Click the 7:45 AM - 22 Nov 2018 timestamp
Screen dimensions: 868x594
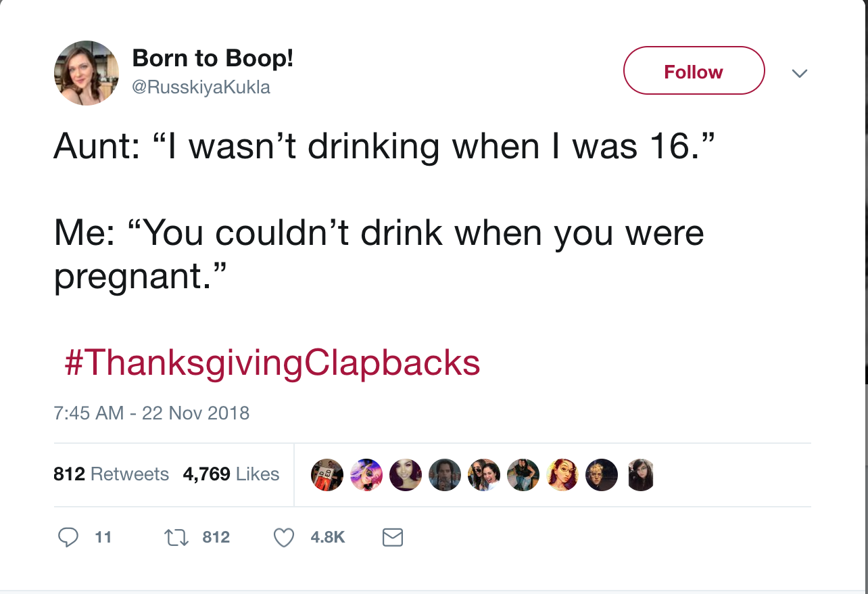[x=151, y=413]
